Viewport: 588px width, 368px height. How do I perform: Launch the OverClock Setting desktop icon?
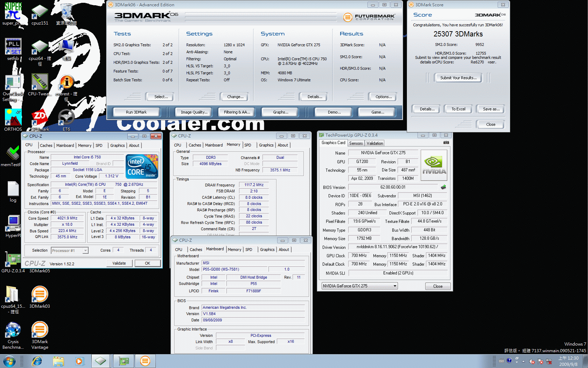coord(13,88)
